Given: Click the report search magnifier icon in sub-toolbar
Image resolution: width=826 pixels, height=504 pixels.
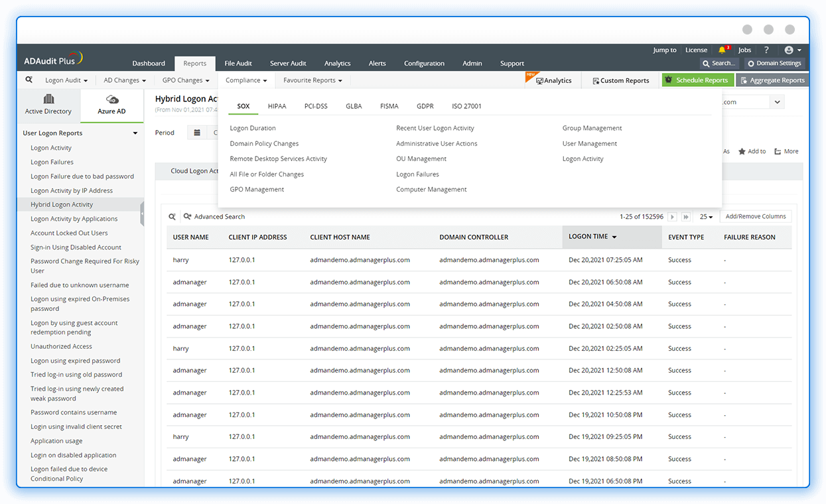Looking at the screenshot, I should [x=29, y=80].
